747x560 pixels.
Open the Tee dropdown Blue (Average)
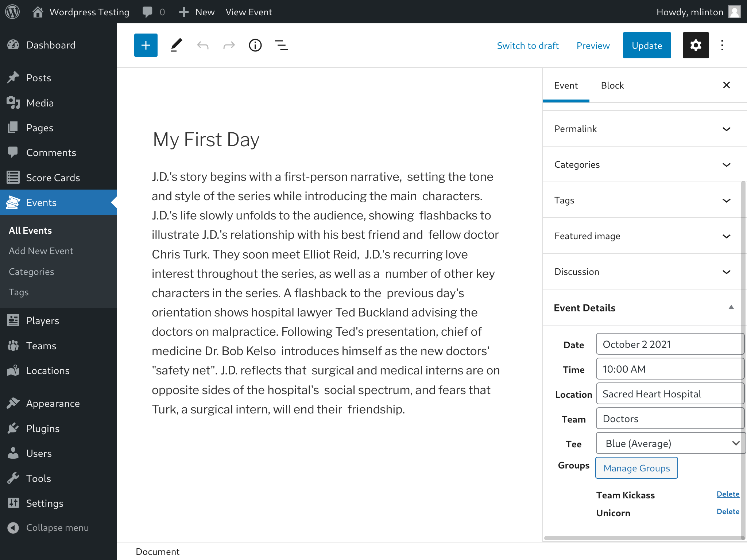click(670, 443)
